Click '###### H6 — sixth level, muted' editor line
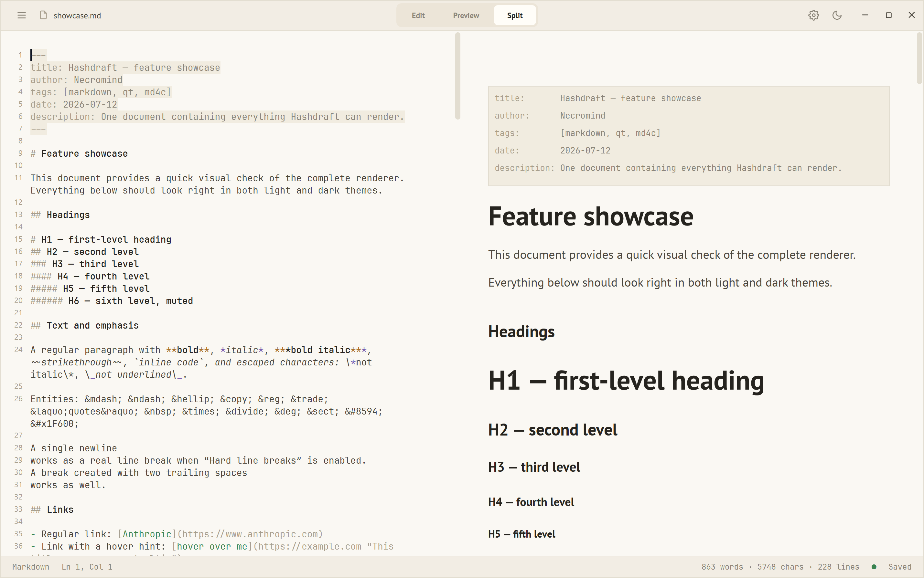This screenshot has width=924, height=578. point(112,301)
